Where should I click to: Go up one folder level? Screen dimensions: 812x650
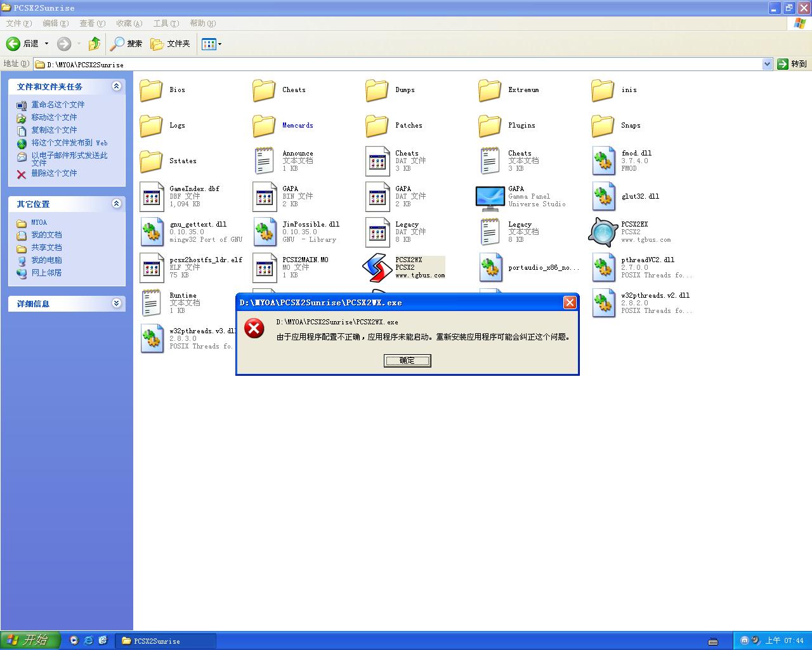(x=95, y=44)
